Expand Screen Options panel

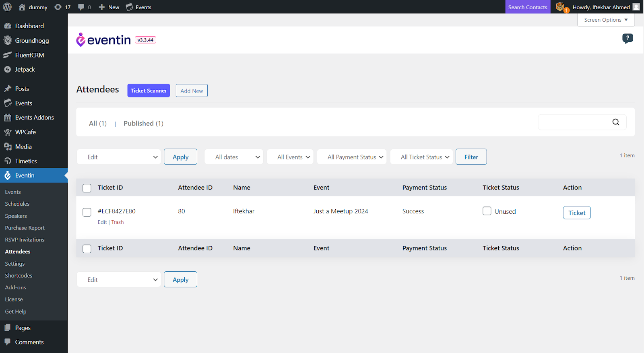pos(606,20)
